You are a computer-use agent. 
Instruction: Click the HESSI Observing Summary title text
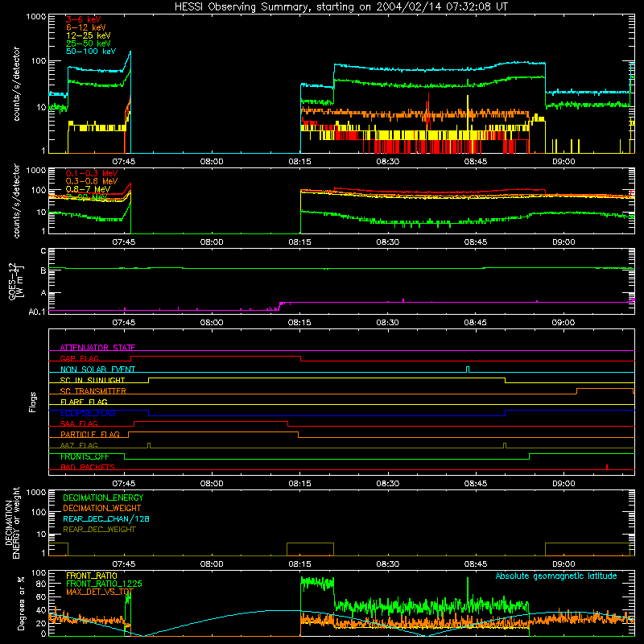pyautogui.click(x=341, y=7)
